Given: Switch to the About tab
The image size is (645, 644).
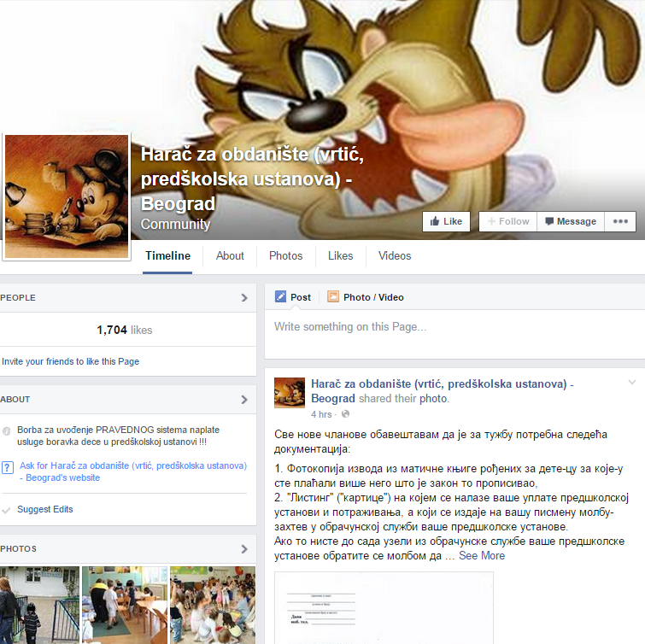Looking at the screenshot, I should 230,256.
